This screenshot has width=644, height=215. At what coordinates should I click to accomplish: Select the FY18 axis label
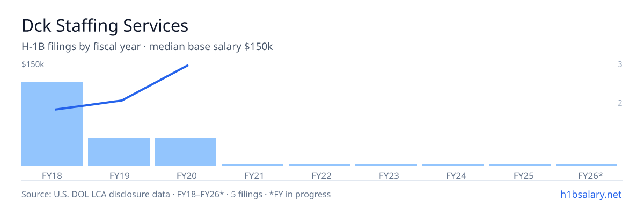pos(52,175)
